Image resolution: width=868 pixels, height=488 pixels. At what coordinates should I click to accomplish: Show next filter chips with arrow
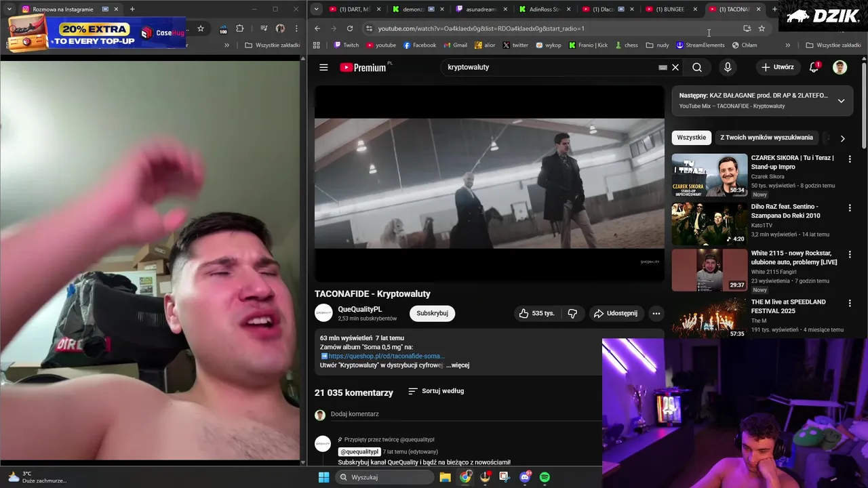[x=842, y=138]
